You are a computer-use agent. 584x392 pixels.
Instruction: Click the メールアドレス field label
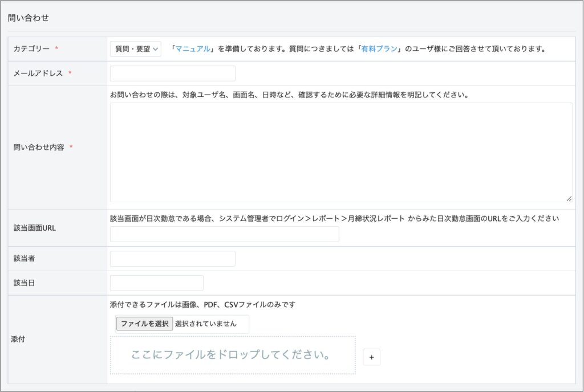coord(38,73)
